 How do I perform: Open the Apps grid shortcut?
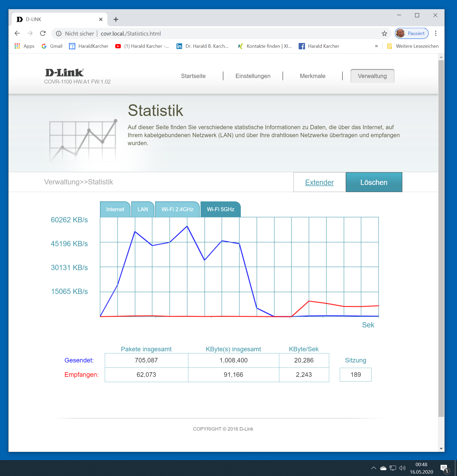24,46
